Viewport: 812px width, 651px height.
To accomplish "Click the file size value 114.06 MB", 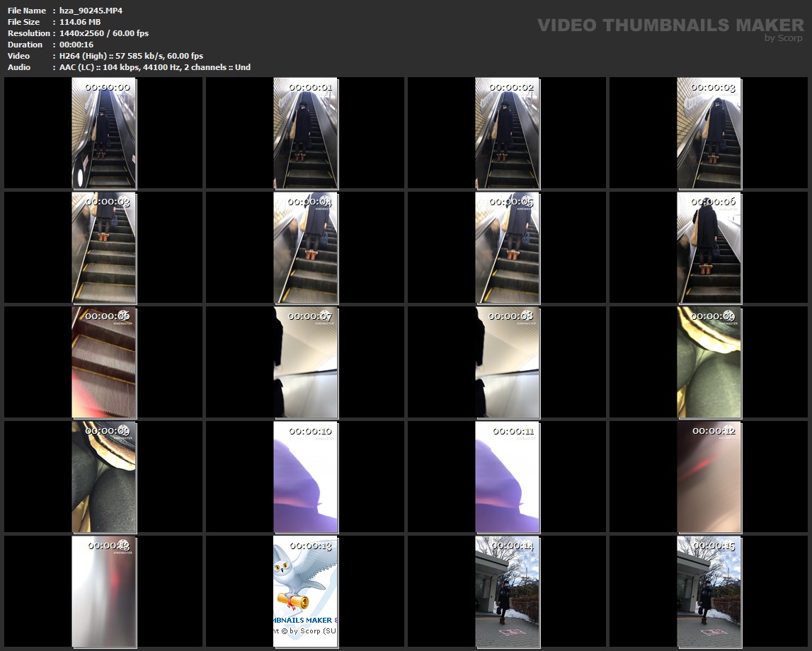I will pyautogui.click(x=80, y=22).
